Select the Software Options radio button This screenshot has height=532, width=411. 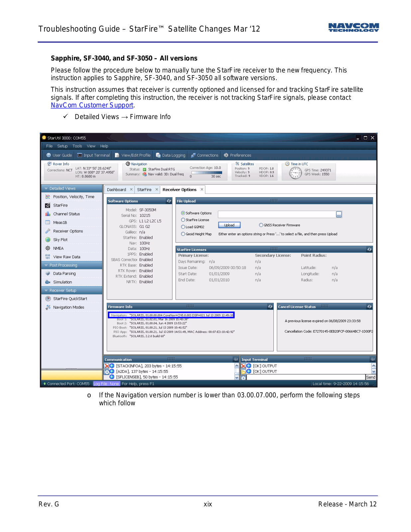183,213
